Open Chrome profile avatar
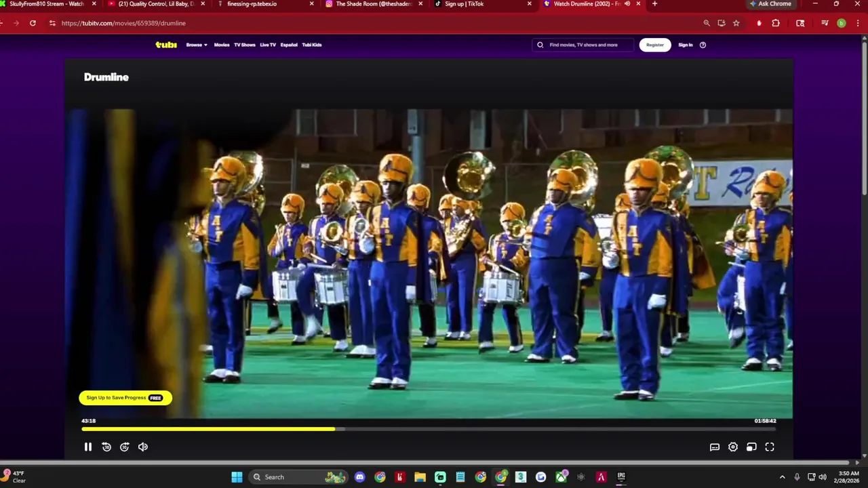Image resolution: width=868 pixels, height=488 pixels. [842, 23]
